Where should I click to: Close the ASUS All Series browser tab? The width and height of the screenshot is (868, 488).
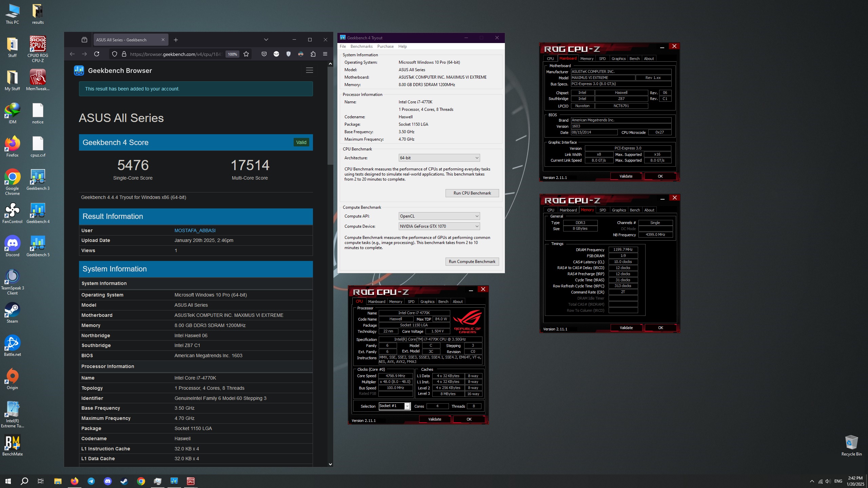[x=163, y=40]
